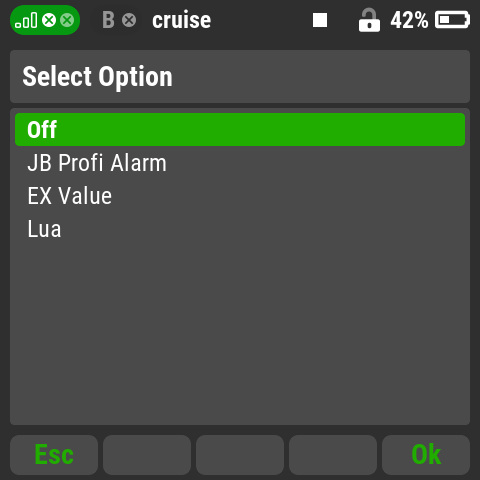Screen dimensions: 480x480
Task: Click the Select Option title bar
Action: point(240,76)
